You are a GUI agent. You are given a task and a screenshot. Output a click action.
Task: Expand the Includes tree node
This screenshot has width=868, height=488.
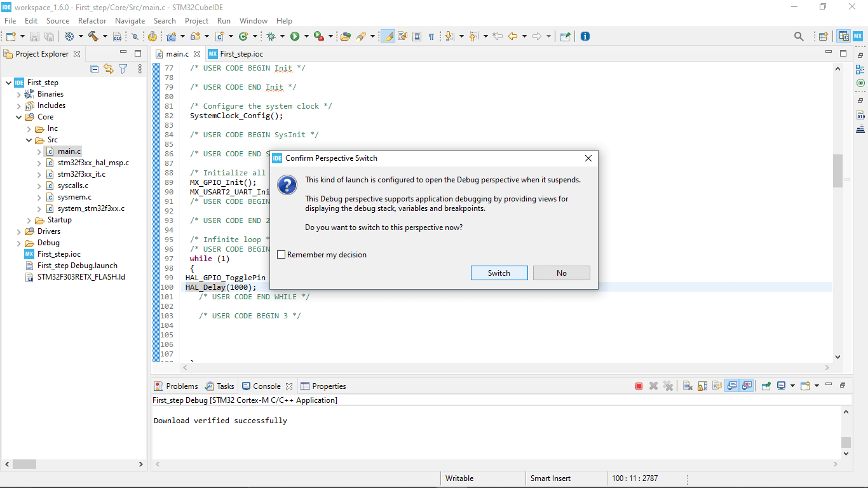pyautogui.click(x=19, y=105)
